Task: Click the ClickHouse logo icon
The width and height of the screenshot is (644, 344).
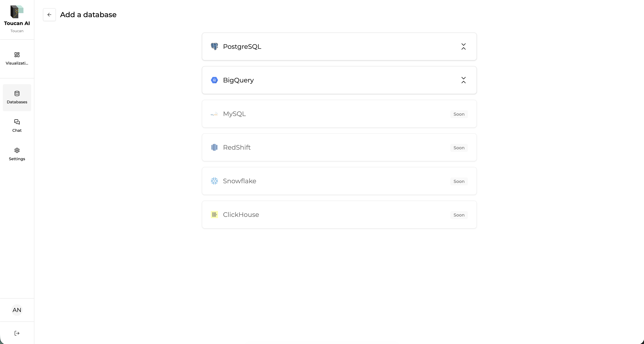Action: pyautogui.click(x=214, y=215)
